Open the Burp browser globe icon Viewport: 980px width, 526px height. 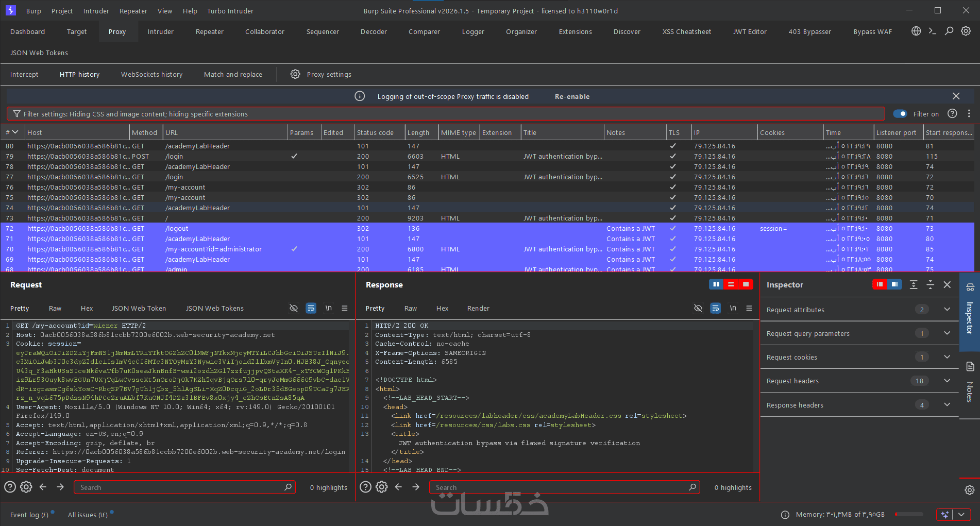point(916,31)
